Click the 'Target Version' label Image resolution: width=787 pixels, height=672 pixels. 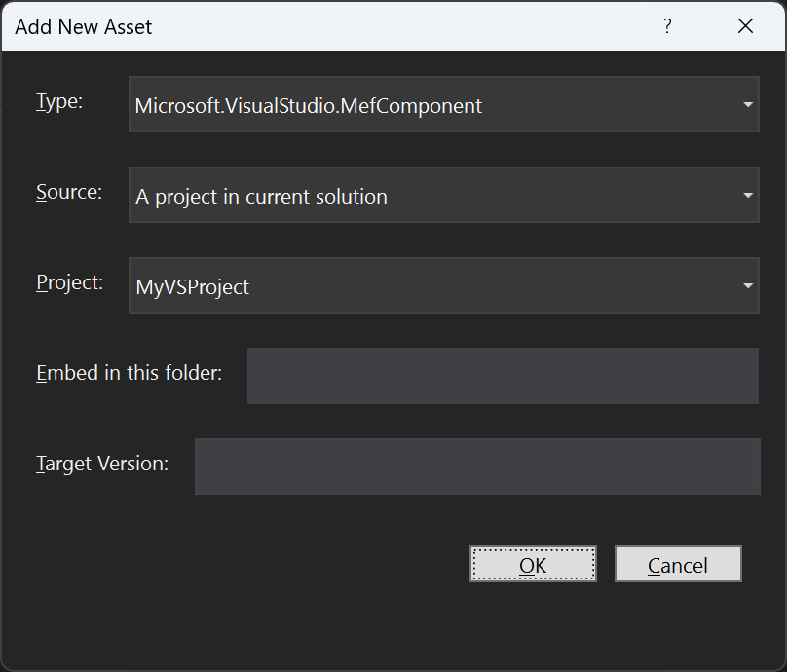tap(101, 464)
